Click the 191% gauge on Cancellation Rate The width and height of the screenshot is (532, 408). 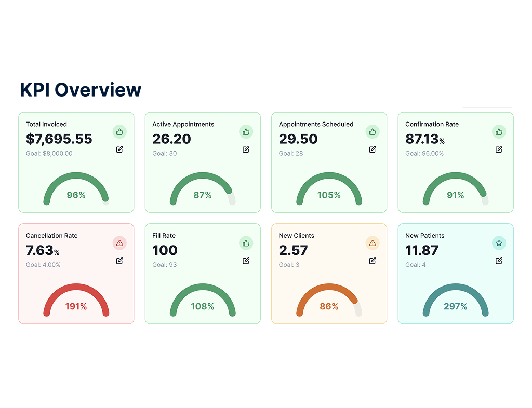coord(76,306)
